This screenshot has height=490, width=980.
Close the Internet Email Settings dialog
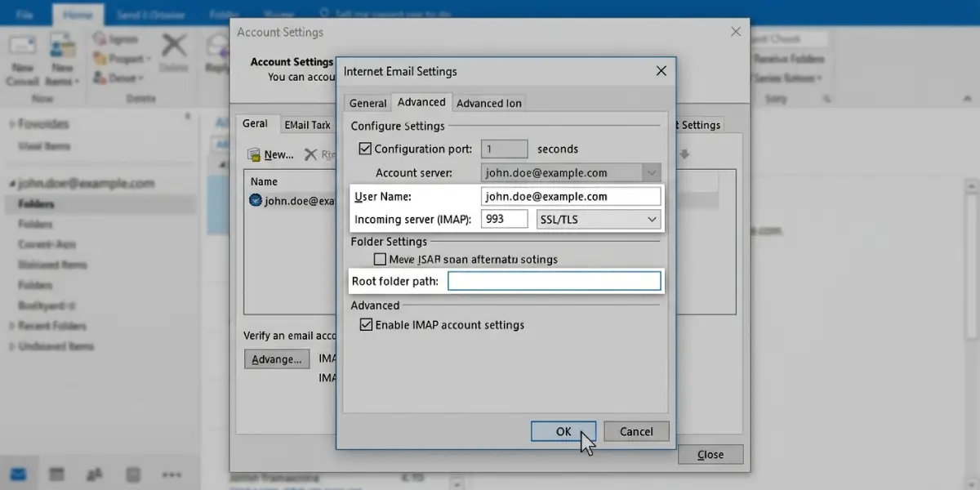tap(661, 71)
